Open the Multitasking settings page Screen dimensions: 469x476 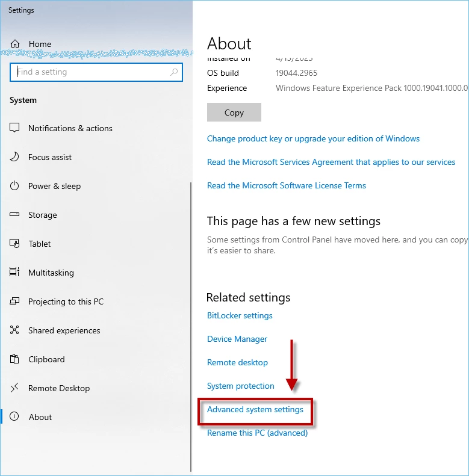(x=51, y=273)
